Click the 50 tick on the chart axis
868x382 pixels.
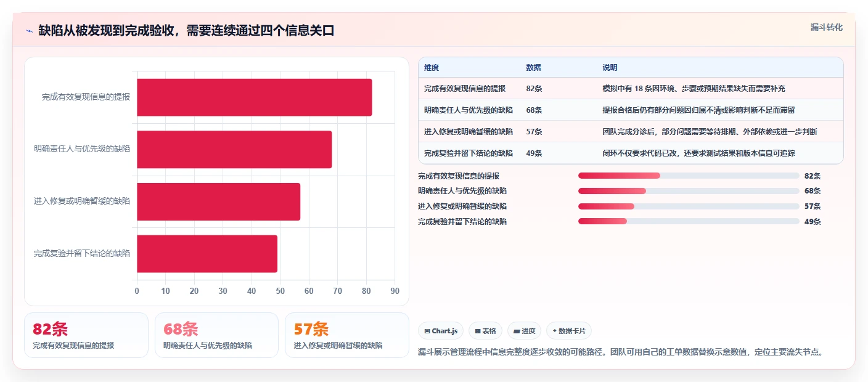coord(280,291)
